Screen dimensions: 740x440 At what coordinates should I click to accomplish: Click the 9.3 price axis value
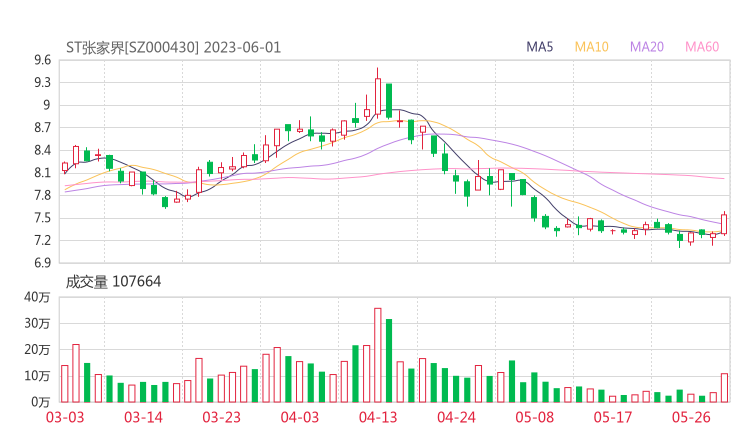tap(42, 83)
